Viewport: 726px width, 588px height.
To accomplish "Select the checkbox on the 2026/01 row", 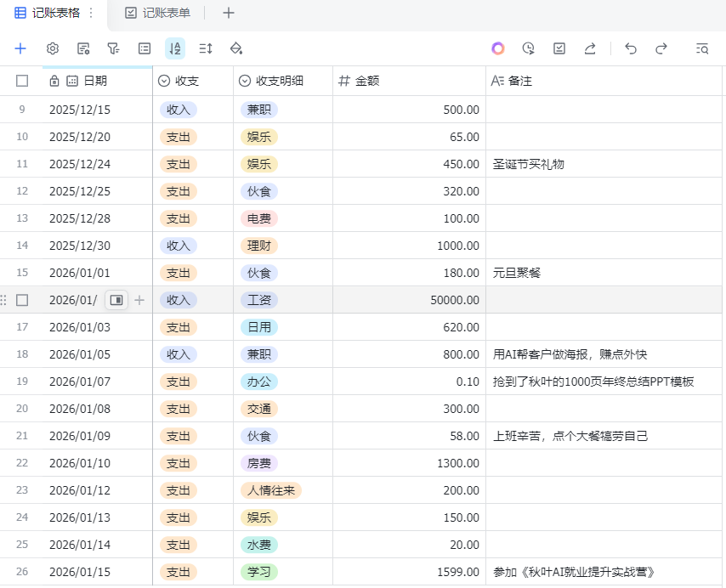I will (x=21, y=300).
